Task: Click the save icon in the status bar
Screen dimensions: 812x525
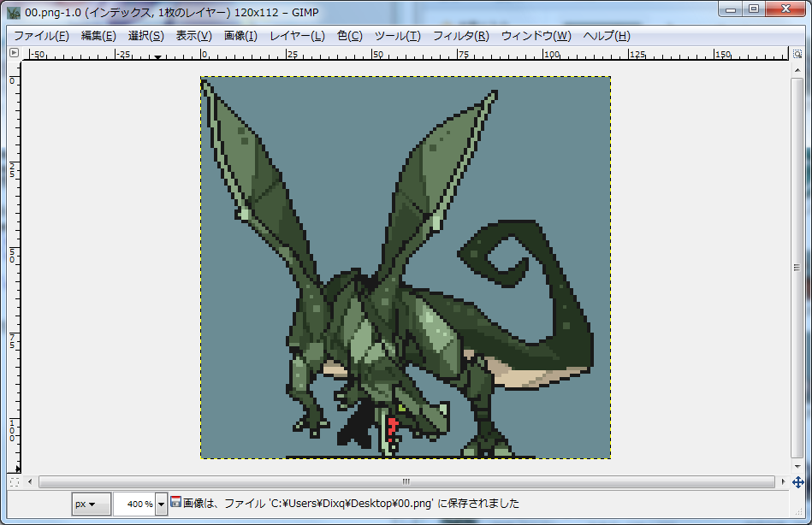Action: click(175, 503)
